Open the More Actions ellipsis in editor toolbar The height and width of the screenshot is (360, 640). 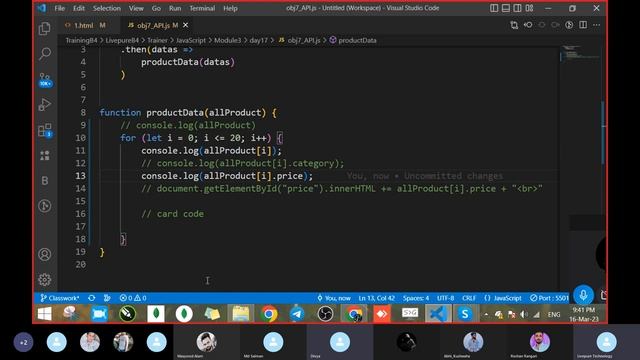click(596, 25)
